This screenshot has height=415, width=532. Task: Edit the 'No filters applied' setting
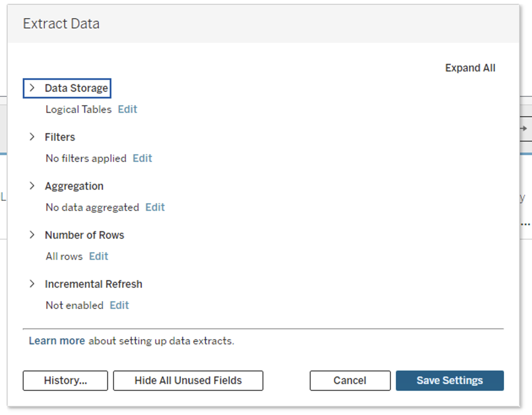coord(142,158)
